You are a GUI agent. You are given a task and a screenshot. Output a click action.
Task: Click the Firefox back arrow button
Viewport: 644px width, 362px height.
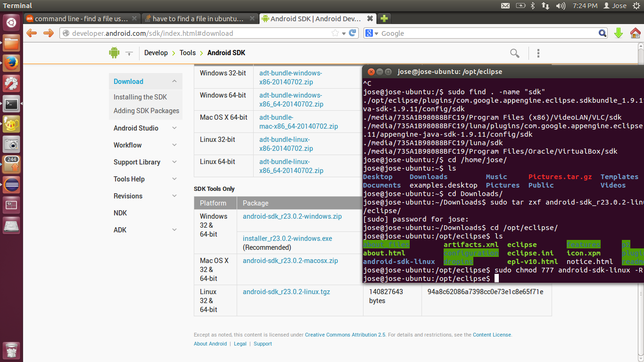point(32,33)
